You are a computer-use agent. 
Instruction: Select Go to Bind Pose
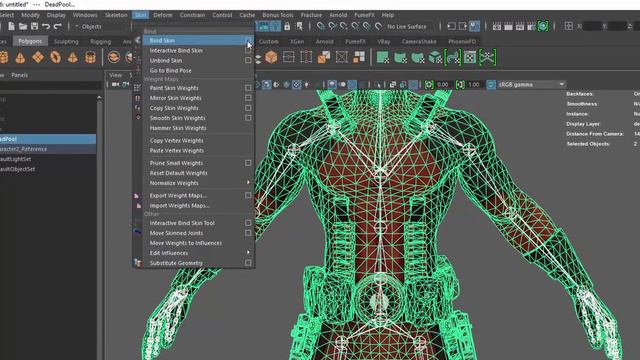coord(170,70)
